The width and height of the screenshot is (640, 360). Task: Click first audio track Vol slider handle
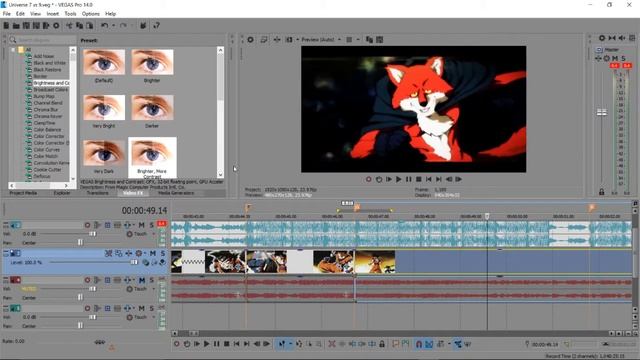[x=93, y=234]
